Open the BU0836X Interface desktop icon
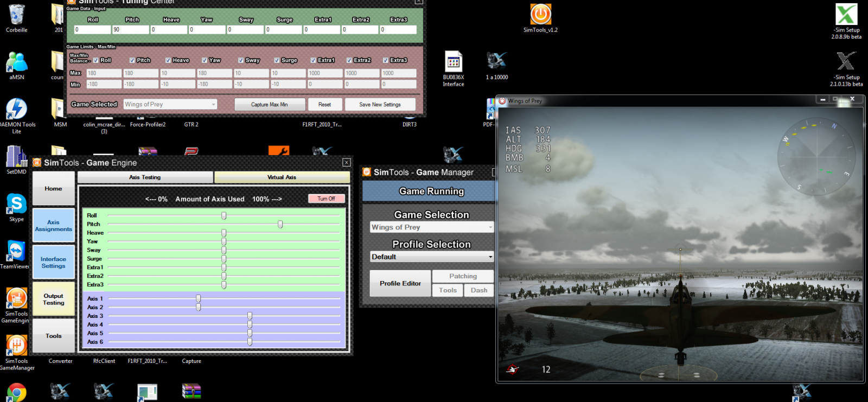 coord(454,62)
